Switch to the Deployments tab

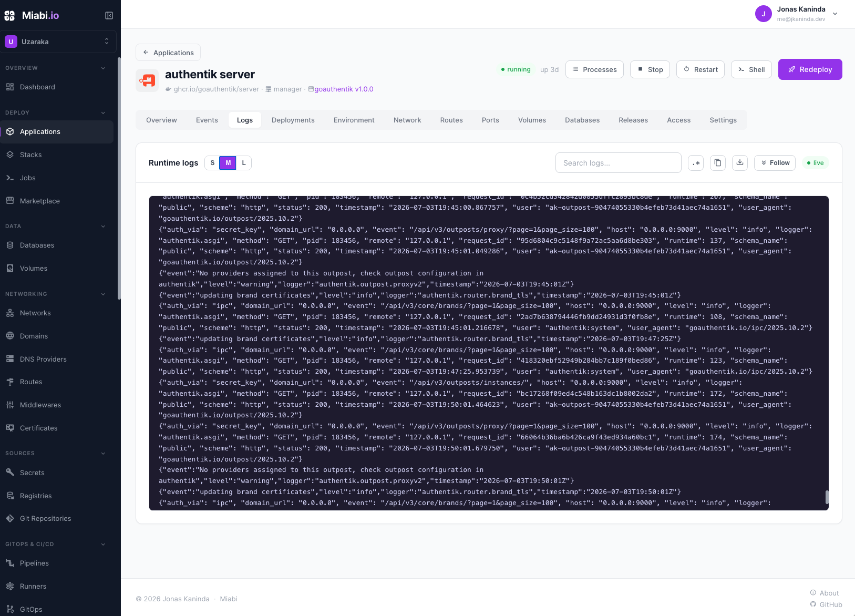(293, 120)
